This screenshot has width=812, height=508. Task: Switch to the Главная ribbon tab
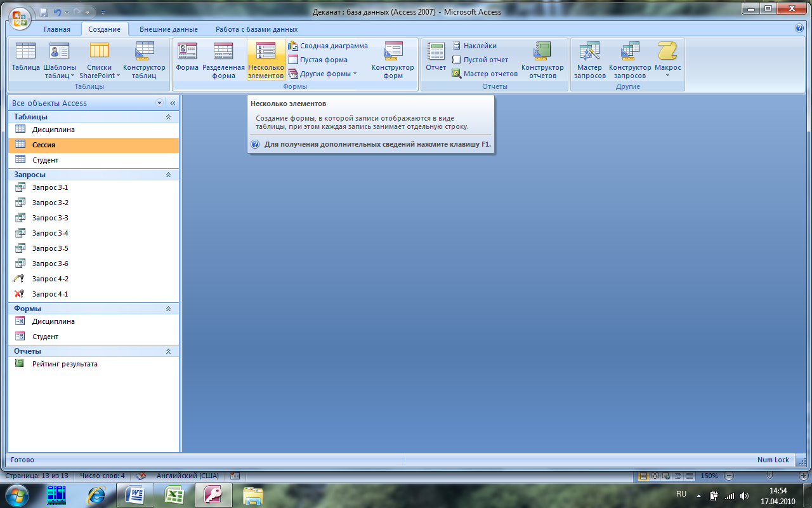[57, 29]
